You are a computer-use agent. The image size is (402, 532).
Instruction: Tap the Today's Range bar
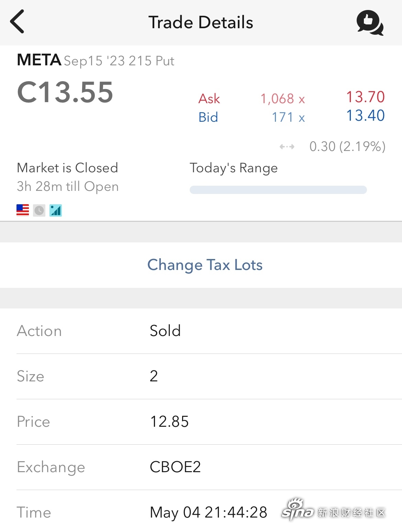pos(278,190)
